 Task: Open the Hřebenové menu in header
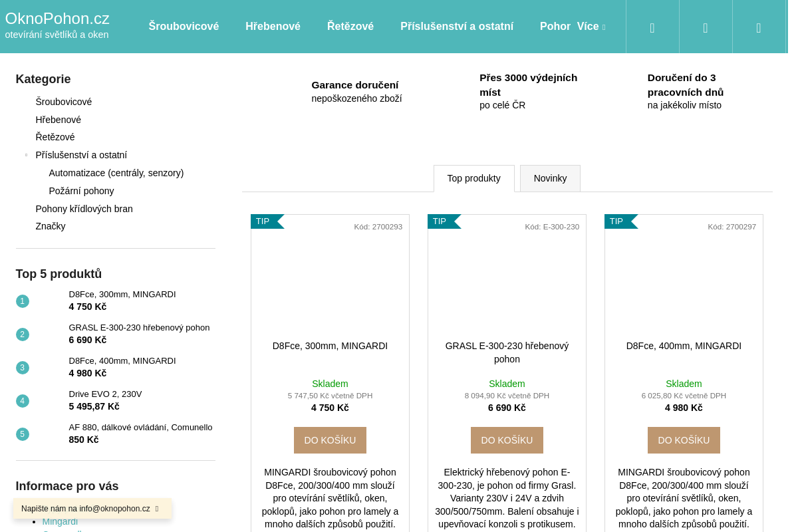[x=273, y=27]
